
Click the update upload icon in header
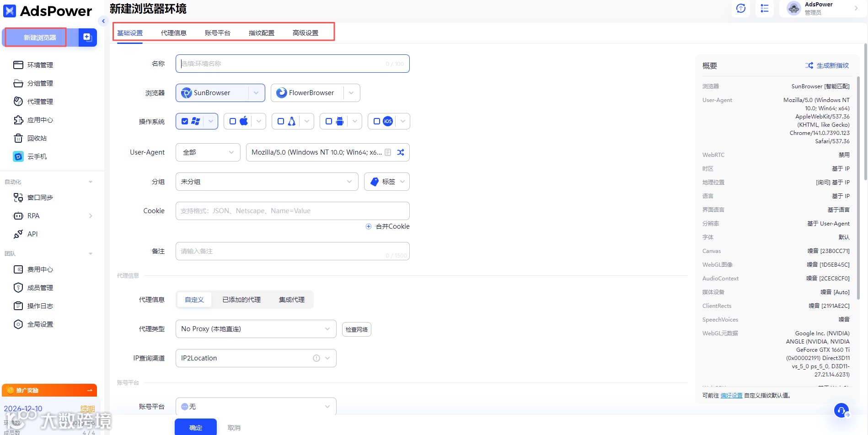pyautogui.click(x=741, y=8)
